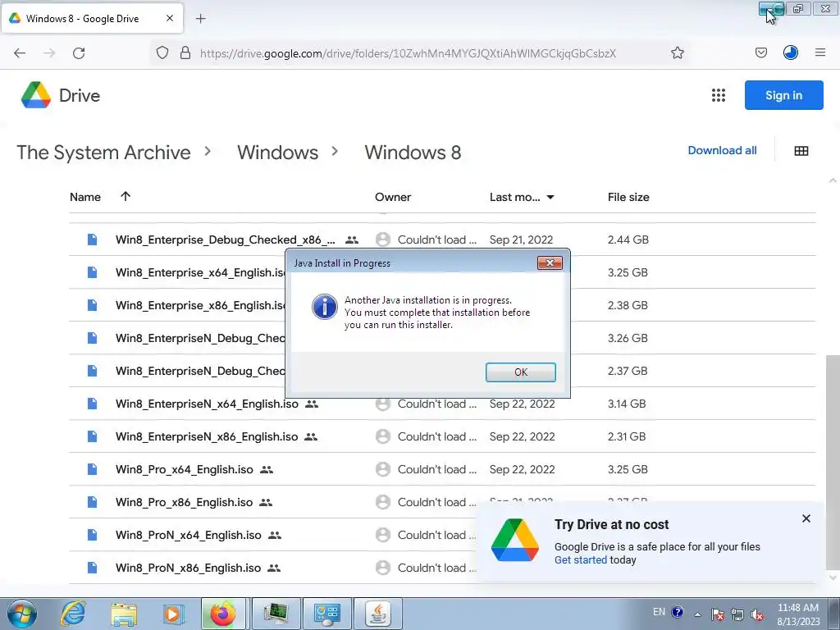
Task: Bookmark this page with the star icon
Action: coord(677,53)
